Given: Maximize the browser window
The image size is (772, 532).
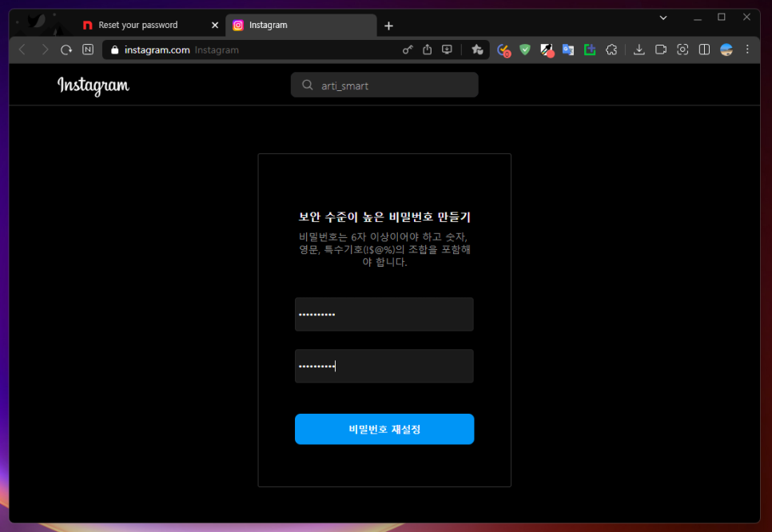Looking at the screenshot, I should (722, 18).
